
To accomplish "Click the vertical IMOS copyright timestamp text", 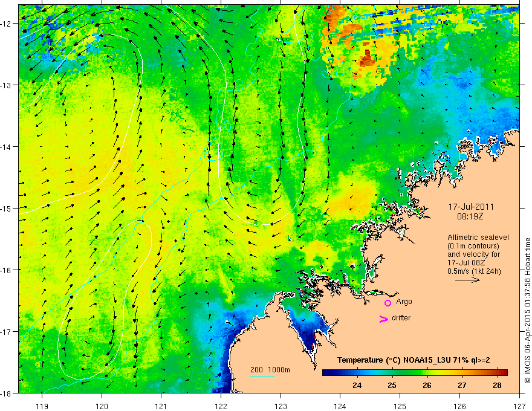I will (527, 311).
